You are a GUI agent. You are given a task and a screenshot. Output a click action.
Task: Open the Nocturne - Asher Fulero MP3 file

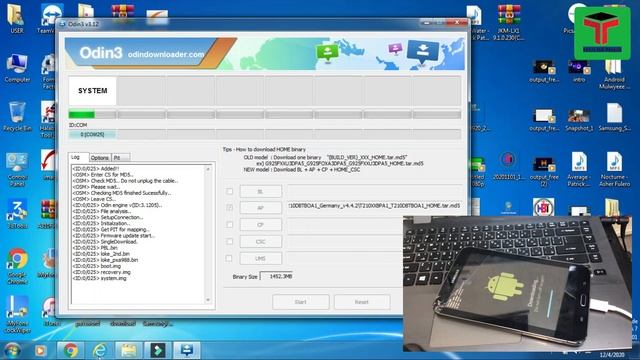[x=614, y=169]
